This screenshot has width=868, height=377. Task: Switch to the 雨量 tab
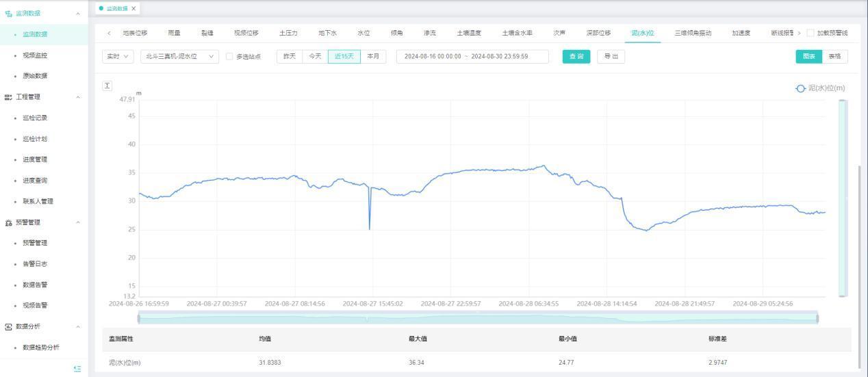[174, 33]
